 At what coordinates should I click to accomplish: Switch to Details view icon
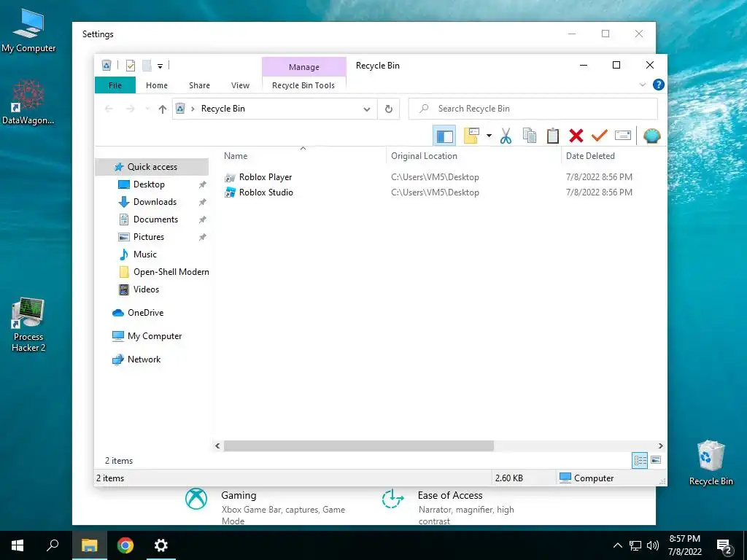640,460
